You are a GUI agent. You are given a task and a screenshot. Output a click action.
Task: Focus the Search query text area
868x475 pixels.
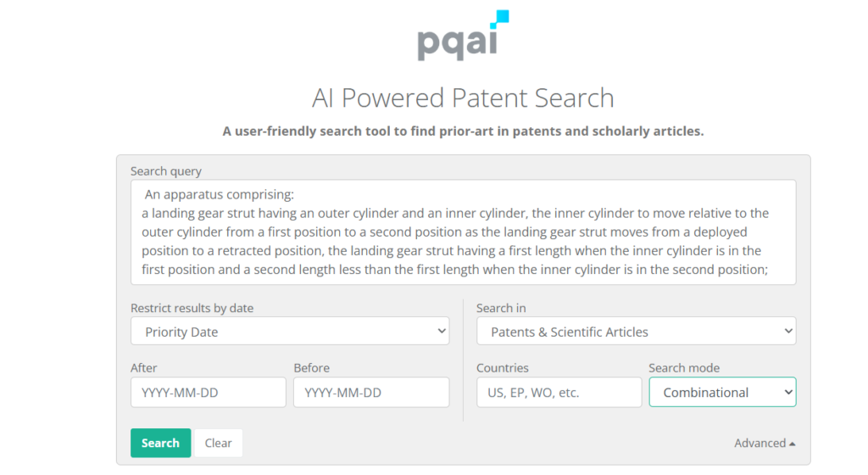tap(464, 232)
